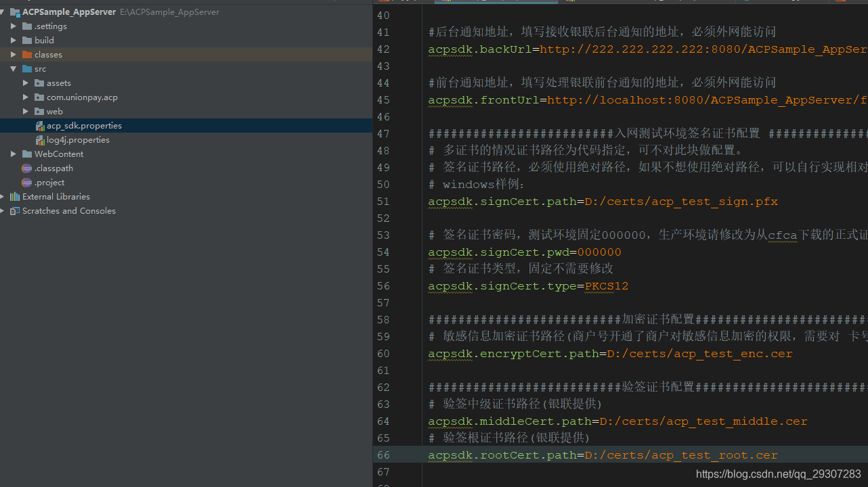
Task: Click the build folder icon
Action: [x=27, y=41]
